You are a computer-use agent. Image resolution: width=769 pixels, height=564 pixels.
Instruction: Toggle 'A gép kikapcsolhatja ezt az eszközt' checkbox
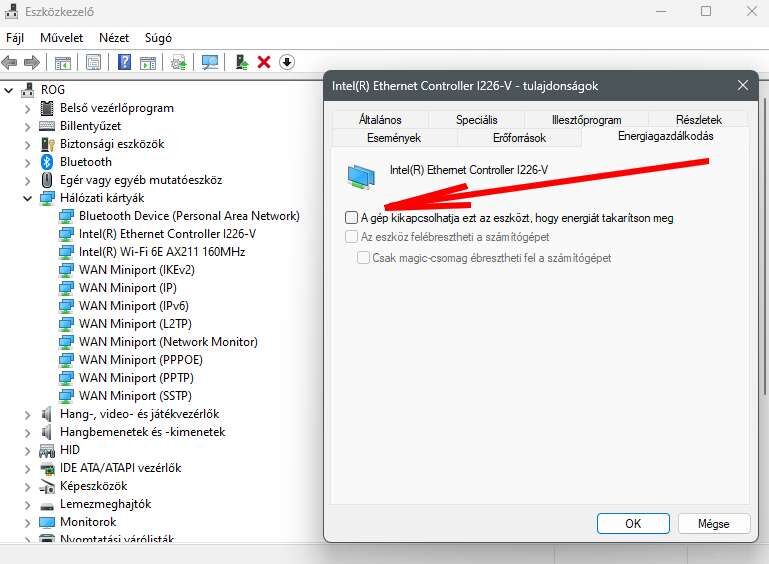351,217
